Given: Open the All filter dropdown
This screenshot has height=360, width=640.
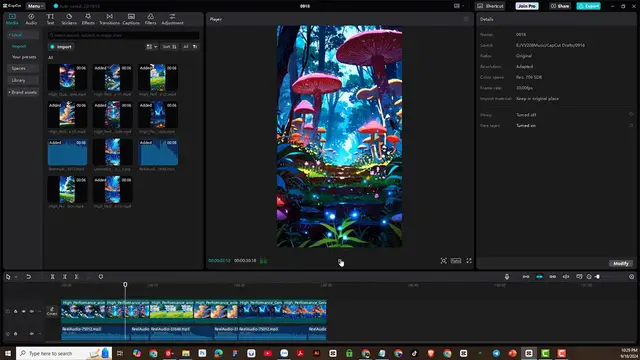Looking at the screenshot, I should pos(190,47).
